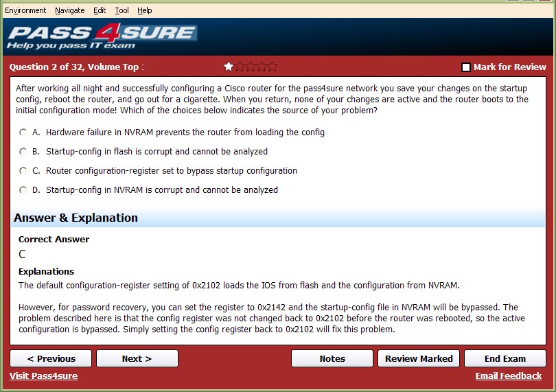
Task: Click the Question 2 of 32 title text
Action: [77, 67]
